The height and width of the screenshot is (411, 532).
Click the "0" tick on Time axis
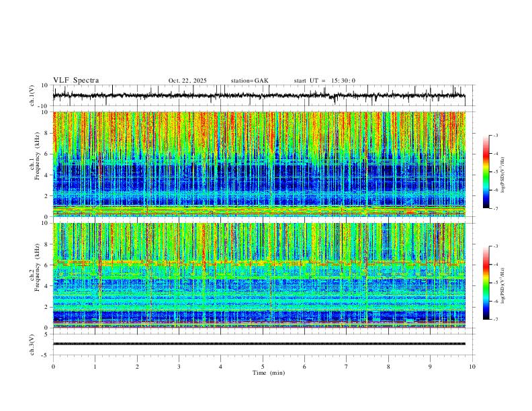[x=53, y=367]
